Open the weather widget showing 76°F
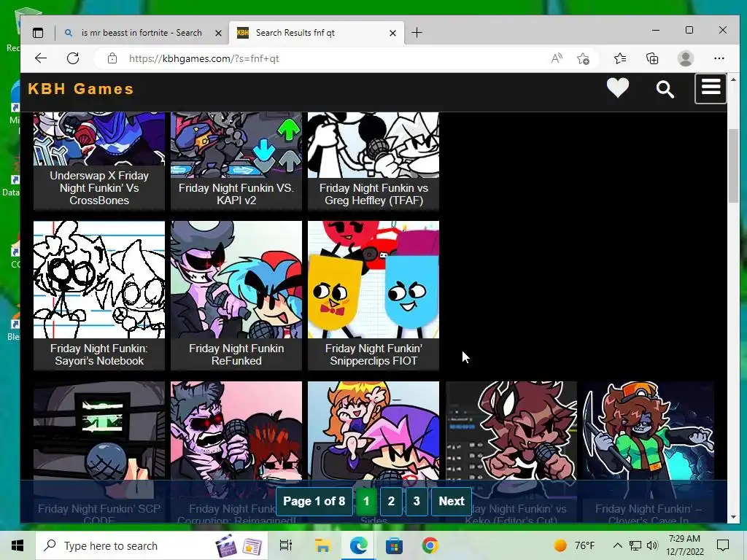The height and width of the screenshot is (560, 747). (575, 545)
